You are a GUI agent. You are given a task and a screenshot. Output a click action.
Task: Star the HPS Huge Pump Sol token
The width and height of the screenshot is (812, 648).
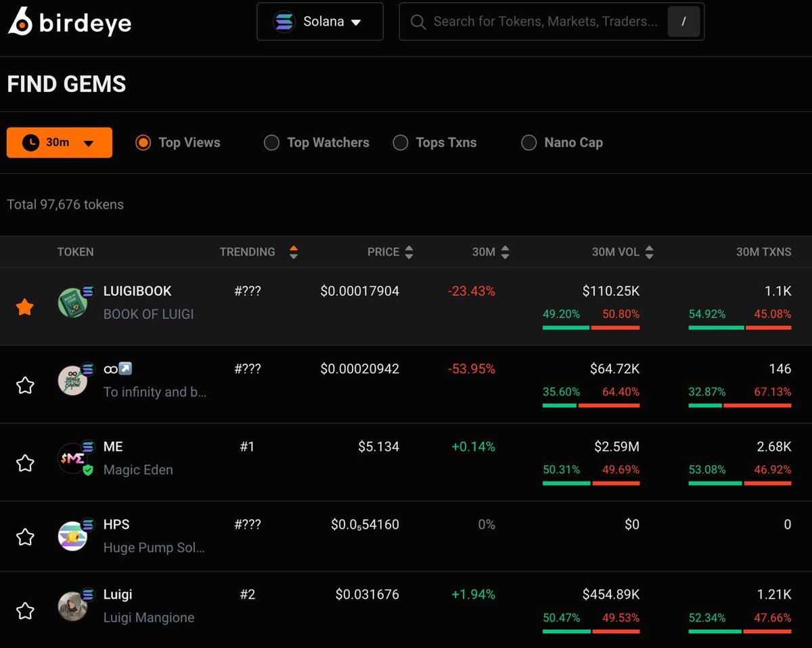point(25,537)
